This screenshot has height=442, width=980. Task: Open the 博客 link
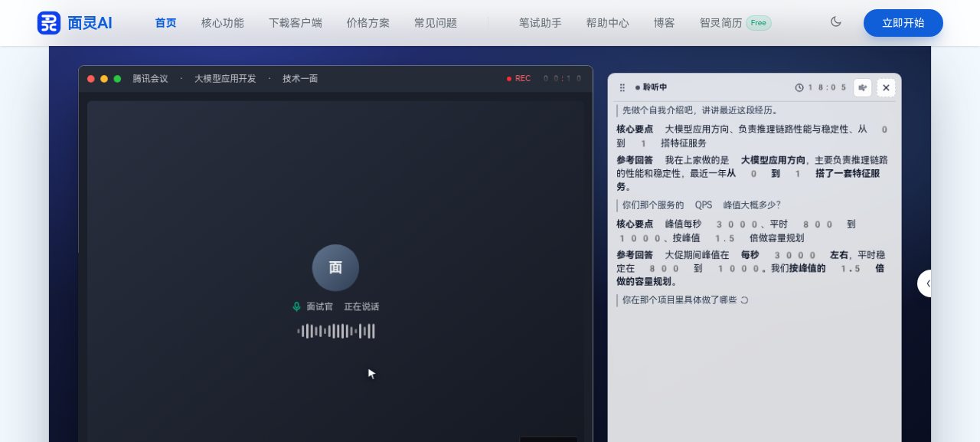(x=665, y=23)
